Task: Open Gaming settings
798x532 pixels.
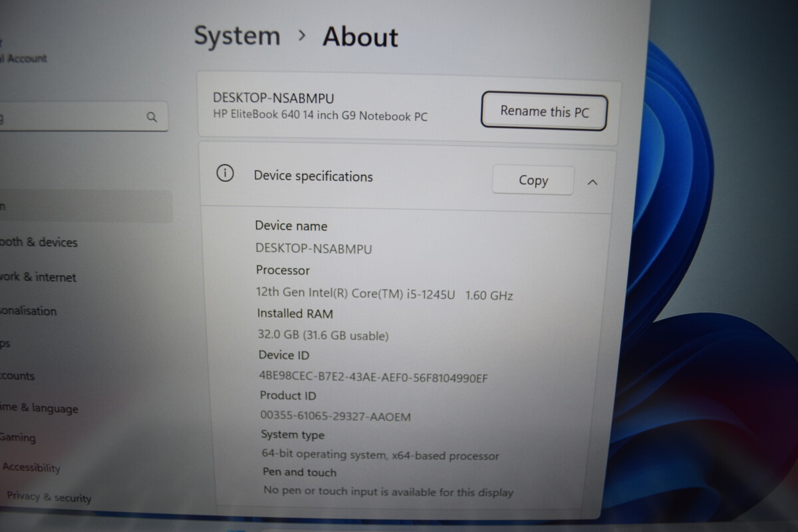Action: pos(18,437)
